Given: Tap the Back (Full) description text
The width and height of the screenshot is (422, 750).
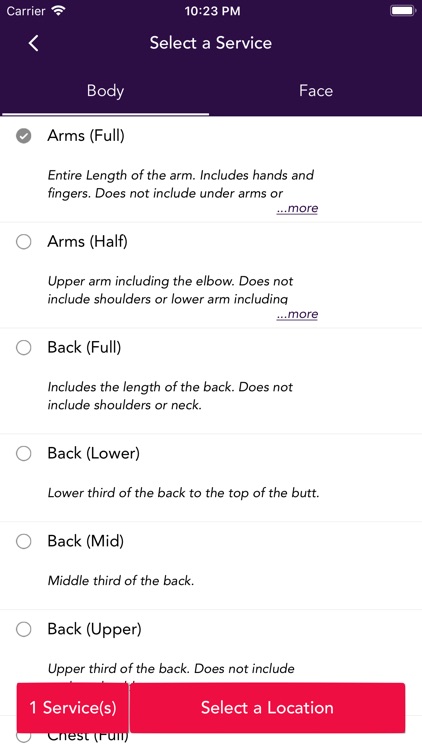Looking at the screenshot, I should [x=170, y=396].
